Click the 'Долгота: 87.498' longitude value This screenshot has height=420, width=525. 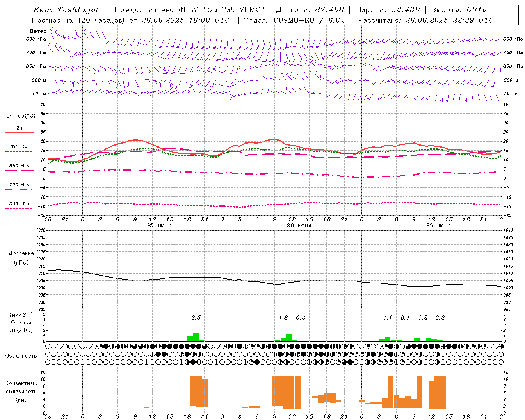310,10
